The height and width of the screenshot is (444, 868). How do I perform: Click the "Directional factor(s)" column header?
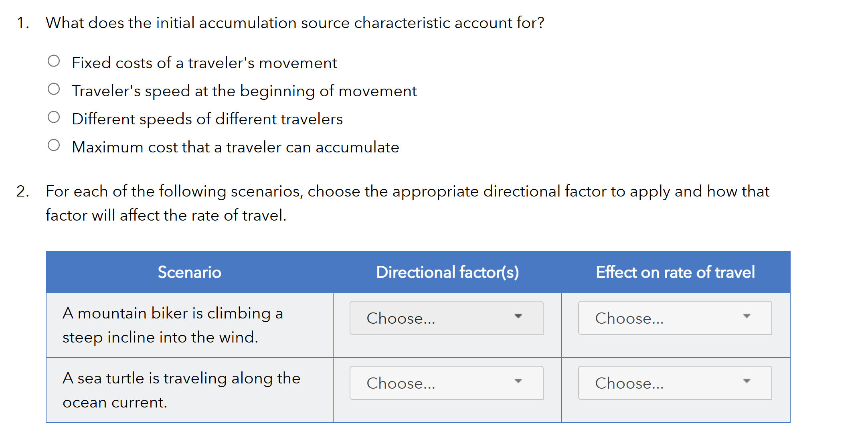[447, 272]
